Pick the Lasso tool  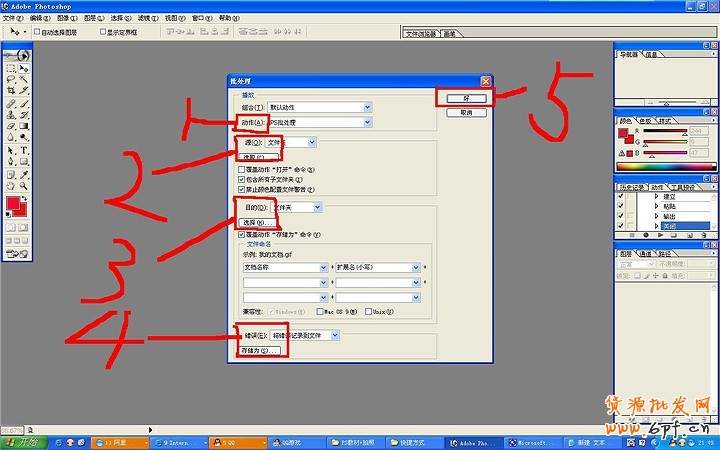pyautogui.click(x=11, y=79)
